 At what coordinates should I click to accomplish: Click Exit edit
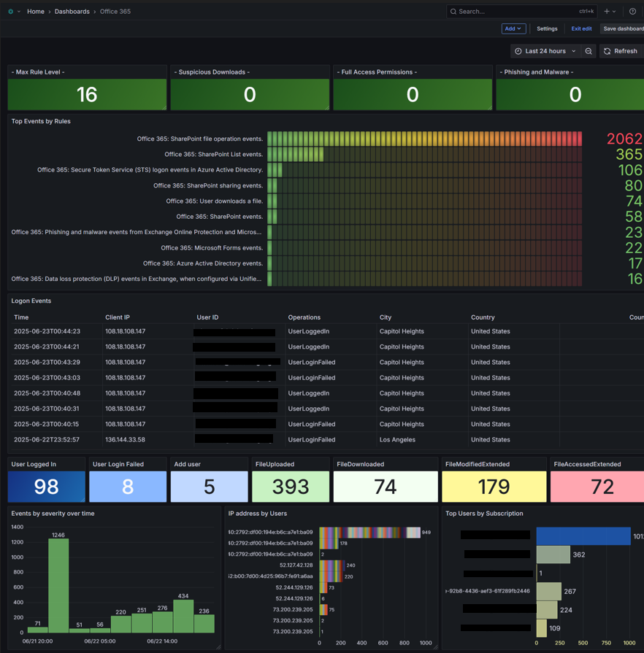click(x=581, y=28)
